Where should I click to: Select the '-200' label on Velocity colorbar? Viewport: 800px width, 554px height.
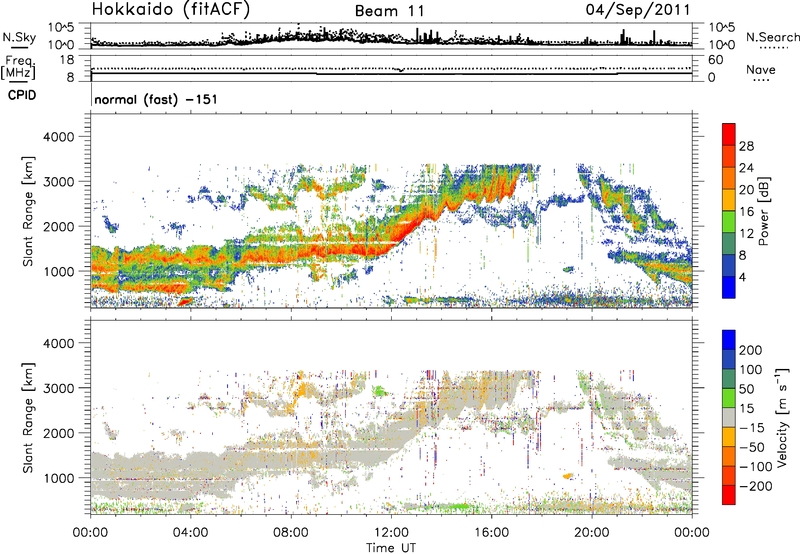click(x=756, y=486)
